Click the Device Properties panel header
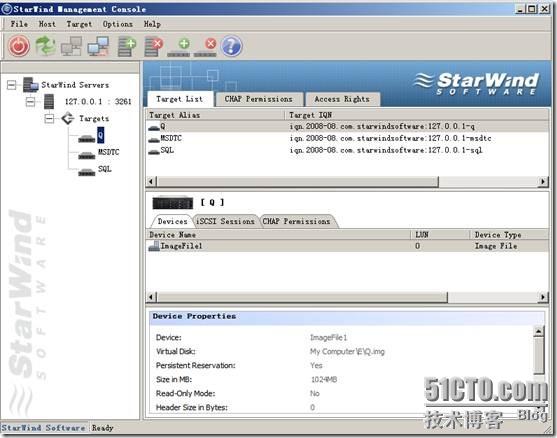 coord(347,317)
